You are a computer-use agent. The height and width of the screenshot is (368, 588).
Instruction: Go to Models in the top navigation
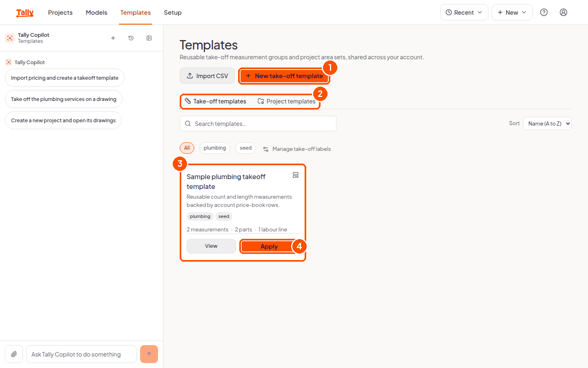tap(96, 13)
